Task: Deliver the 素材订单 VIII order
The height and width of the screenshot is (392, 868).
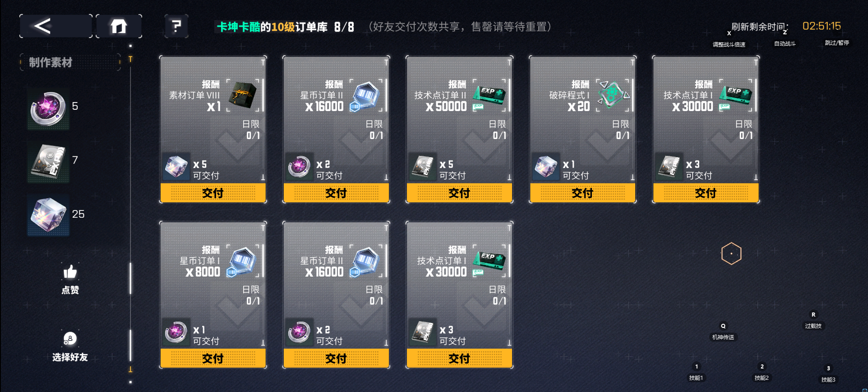Action: pos(213,193)
